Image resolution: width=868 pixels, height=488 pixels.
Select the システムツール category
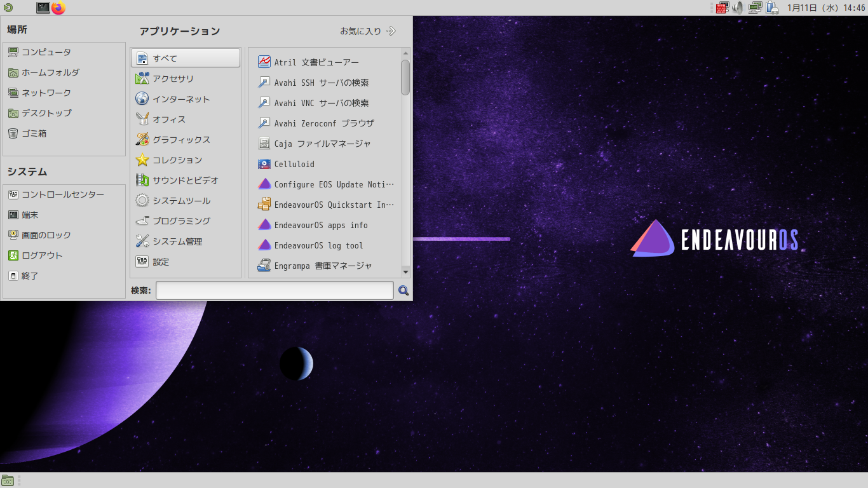point(186,201)
